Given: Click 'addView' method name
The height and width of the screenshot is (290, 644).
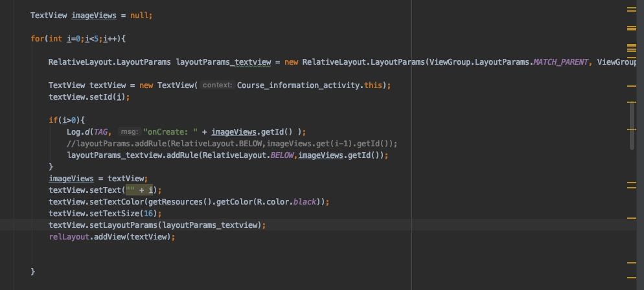Looking at the screenshot, I should (110, 237).
